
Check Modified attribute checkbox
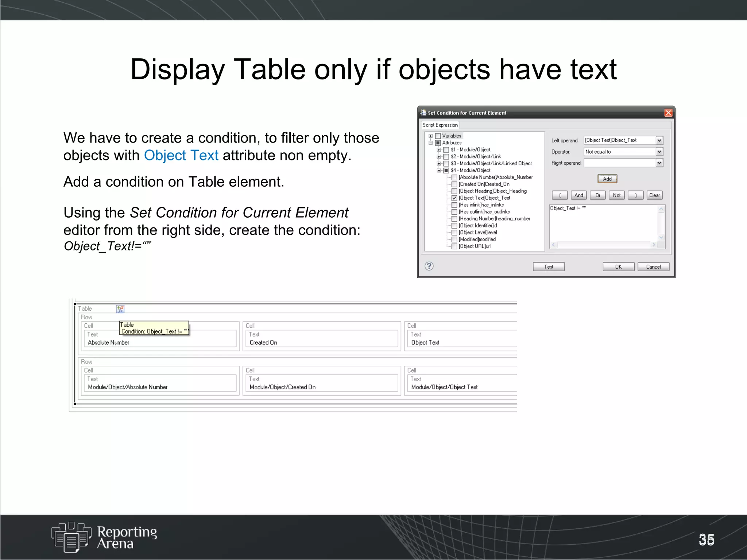(454, 240)
